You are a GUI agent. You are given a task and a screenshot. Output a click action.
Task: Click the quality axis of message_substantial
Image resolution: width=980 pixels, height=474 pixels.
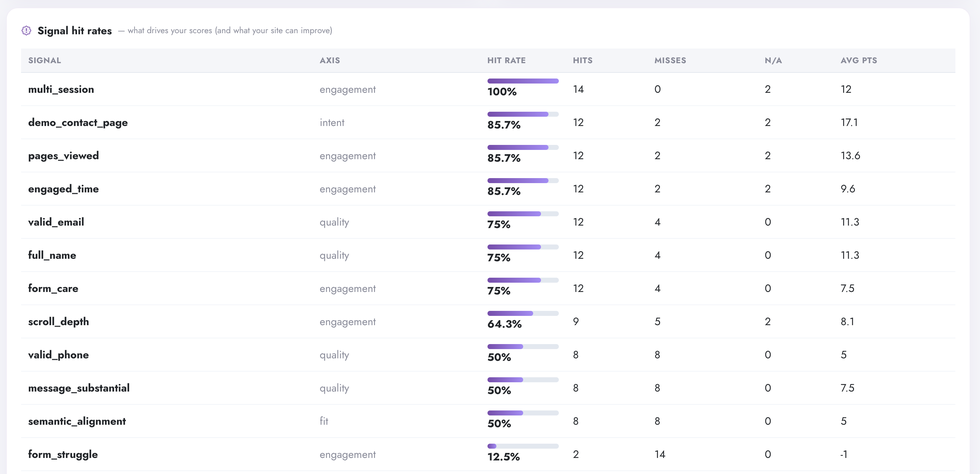click(334, 388)
